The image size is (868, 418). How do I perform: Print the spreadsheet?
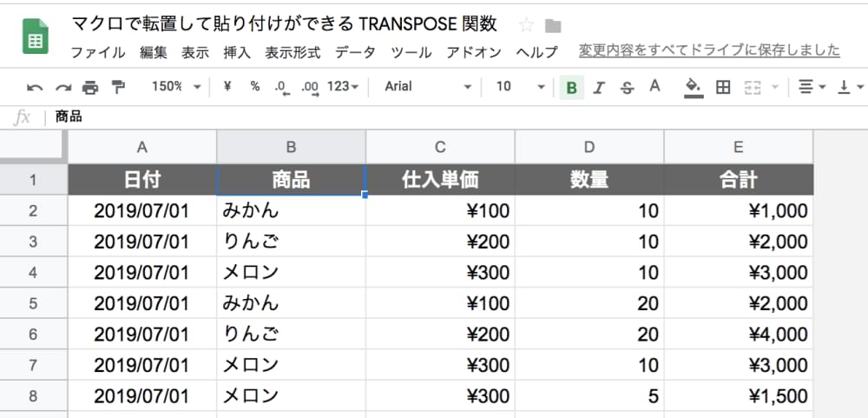(x=90, y=87)
